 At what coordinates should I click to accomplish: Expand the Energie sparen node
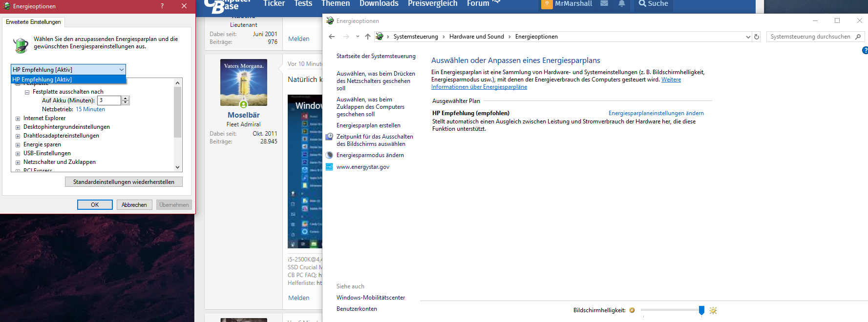(18, 145)
